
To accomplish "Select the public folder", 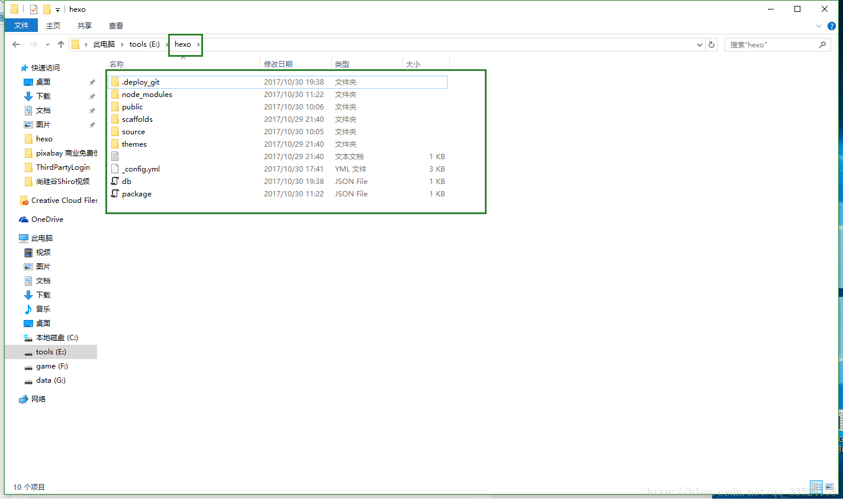I will tap(278, 107).
